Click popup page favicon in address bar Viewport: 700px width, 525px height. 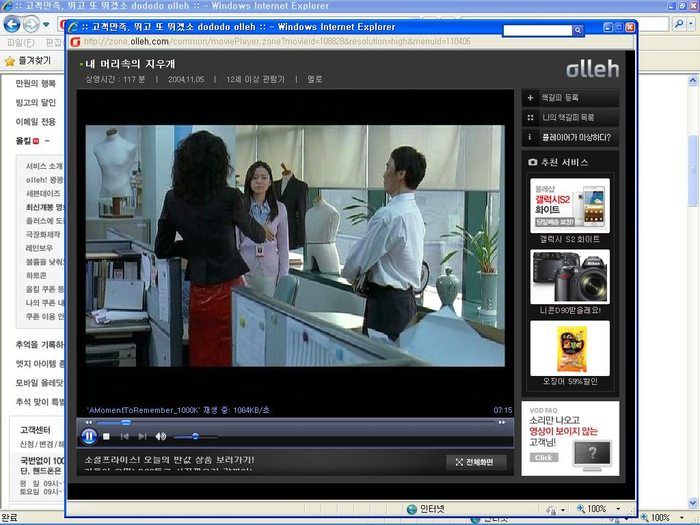[75, 42]
